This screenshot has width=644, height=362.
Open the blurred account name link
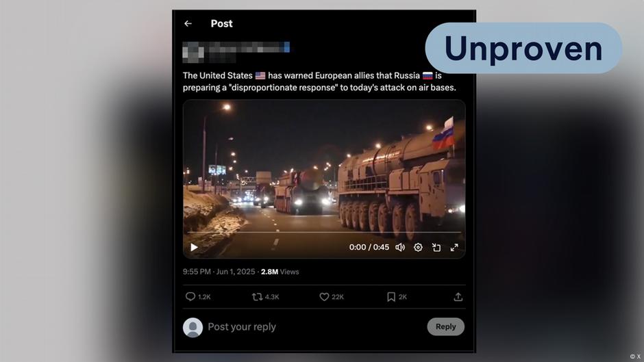(249, 47)
